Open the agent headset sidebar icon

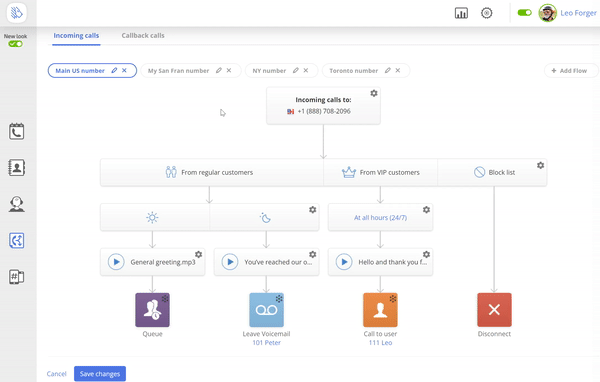pyautogui.click(x=16, y=204)
